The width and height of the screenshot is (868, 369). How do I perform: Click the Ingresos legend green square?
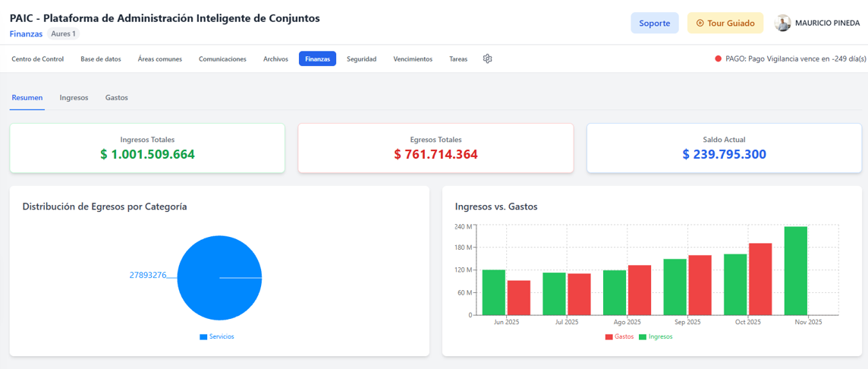tap(643, 337)
